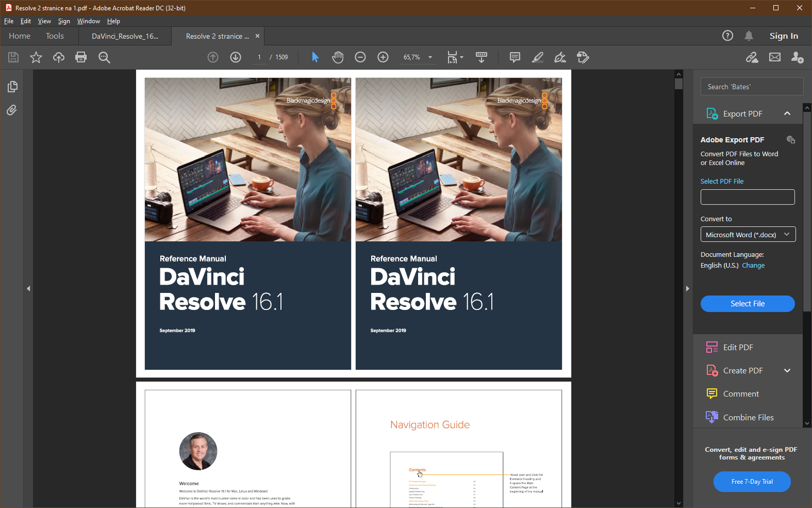Open the Window menu
Screen dimensions: 812x508
[x=88, y=21]
